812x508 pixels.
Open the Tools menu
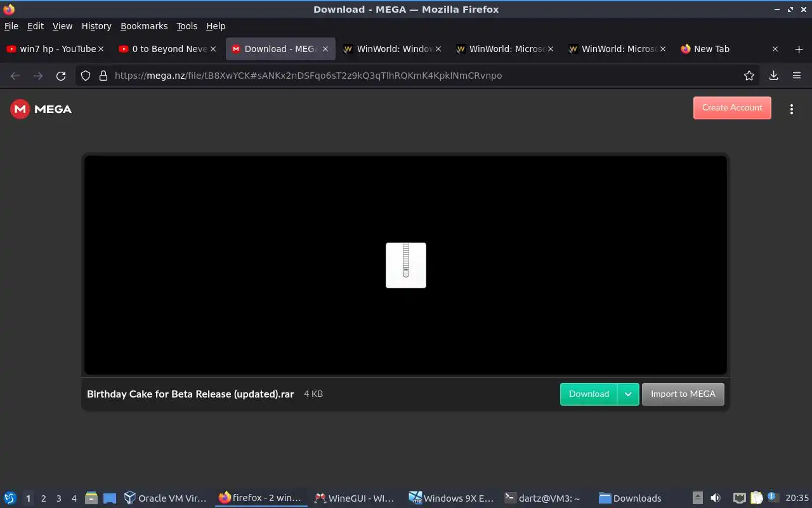(187, 26)
